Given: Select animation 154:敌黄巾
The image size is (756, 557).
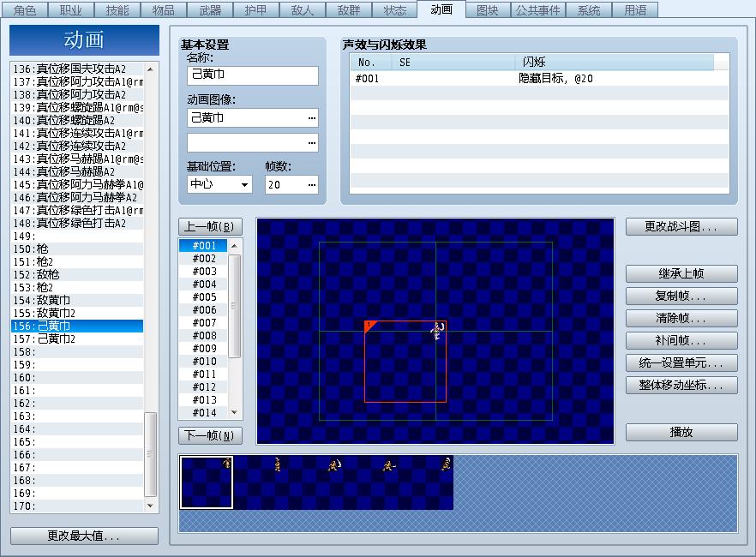Looking at the screenshot, I should click(77, 300).
